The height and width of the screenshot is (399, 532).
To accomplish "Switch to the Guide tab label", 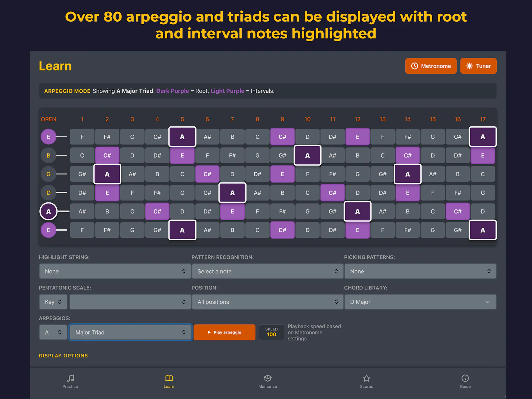I will click(x=465, y=386).
